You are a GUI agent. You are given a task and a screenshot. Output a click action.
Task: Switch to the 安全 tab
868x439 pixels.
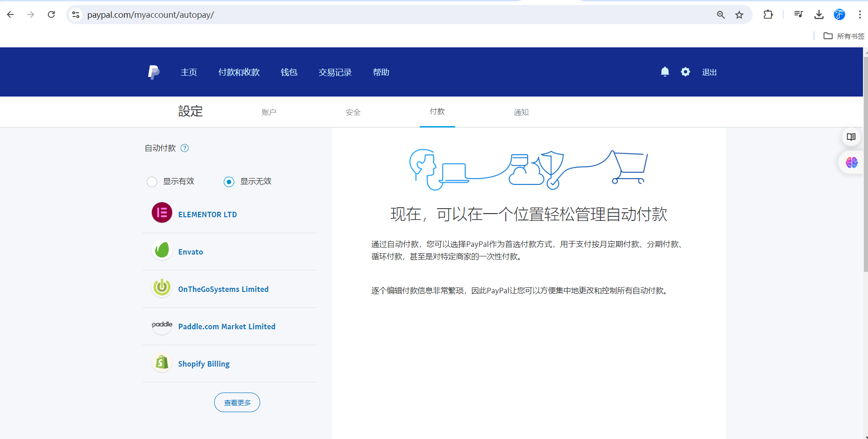(x=353, y=112)
